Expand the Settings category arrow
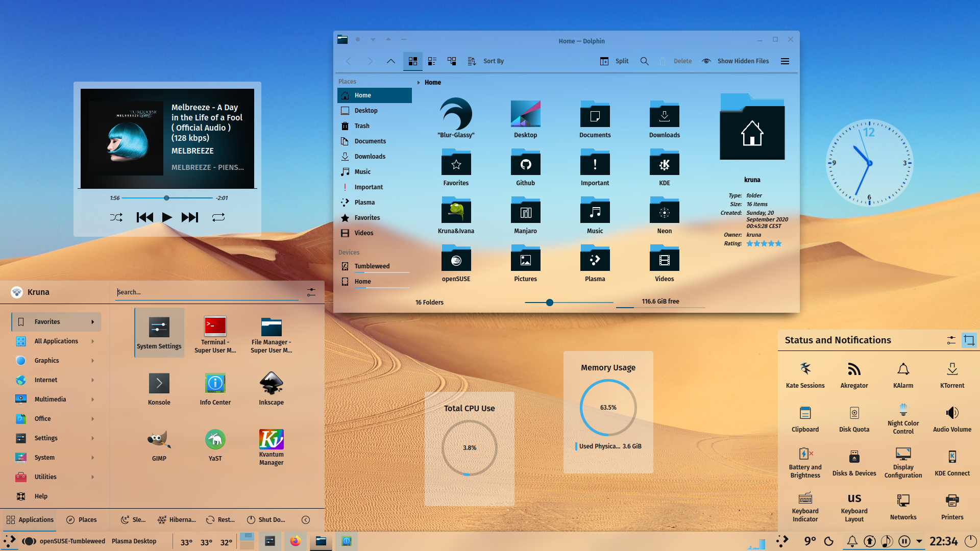 pos(92,438)
